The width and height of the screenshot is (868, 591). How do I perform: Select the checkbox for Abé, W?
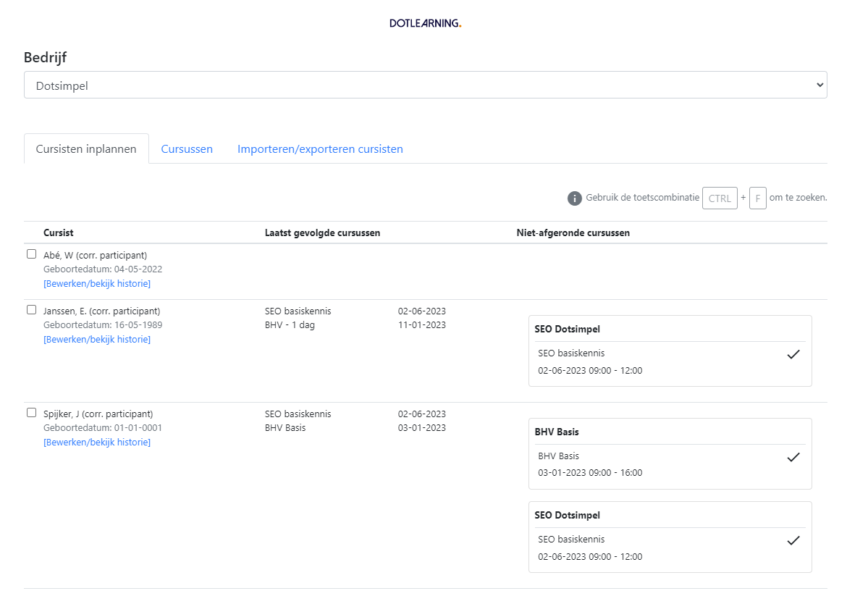coord(31,254)
